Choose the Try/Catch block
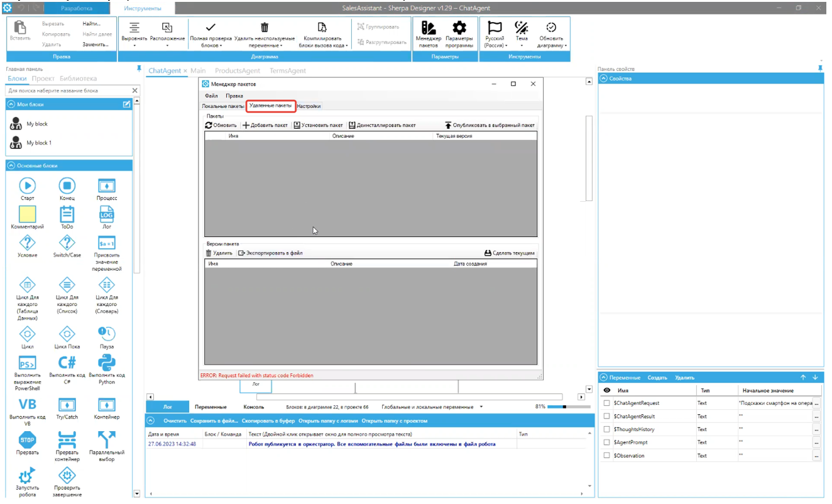This screenshot has height=504, width=832. [67, 408]
